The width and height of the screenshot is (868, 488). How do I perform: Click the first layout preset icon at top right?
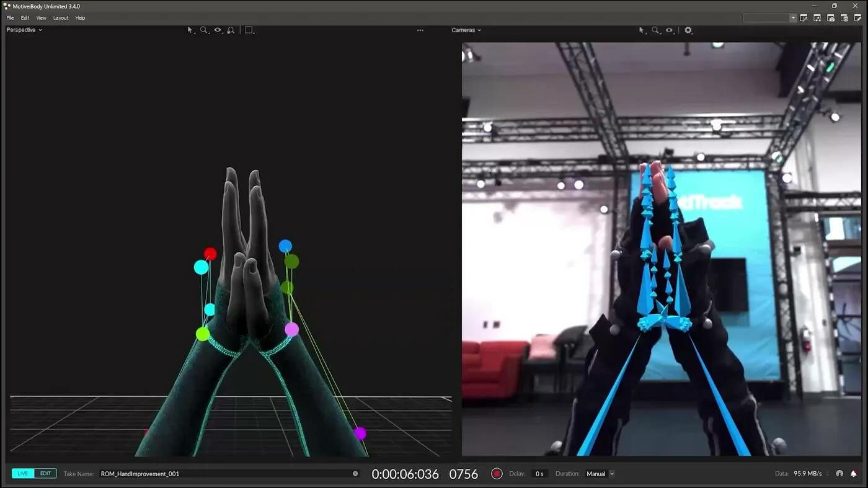[804, 18]
